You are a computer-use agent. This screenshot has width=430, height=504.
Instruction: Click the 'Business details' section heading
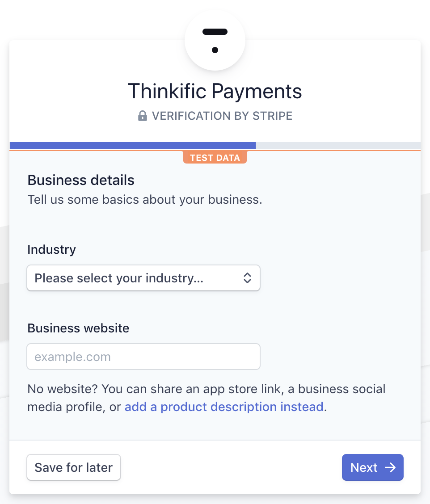(81, 180)
